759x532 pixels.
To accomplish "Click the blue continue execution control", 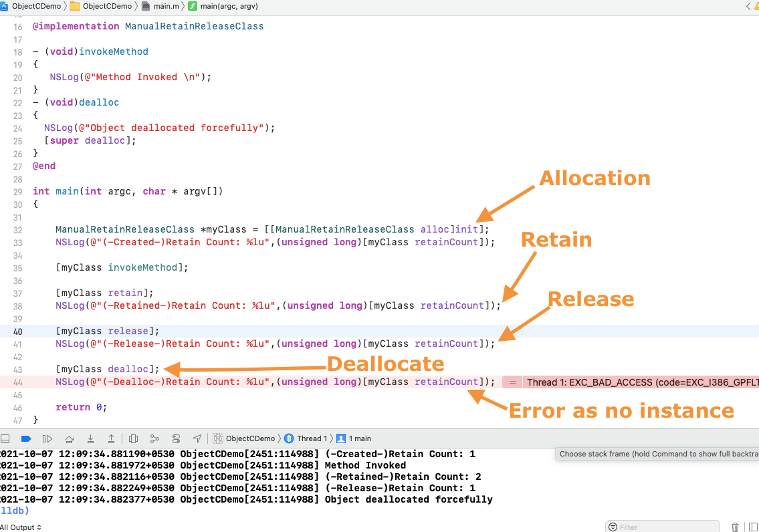I will click(x=48, y=438).
